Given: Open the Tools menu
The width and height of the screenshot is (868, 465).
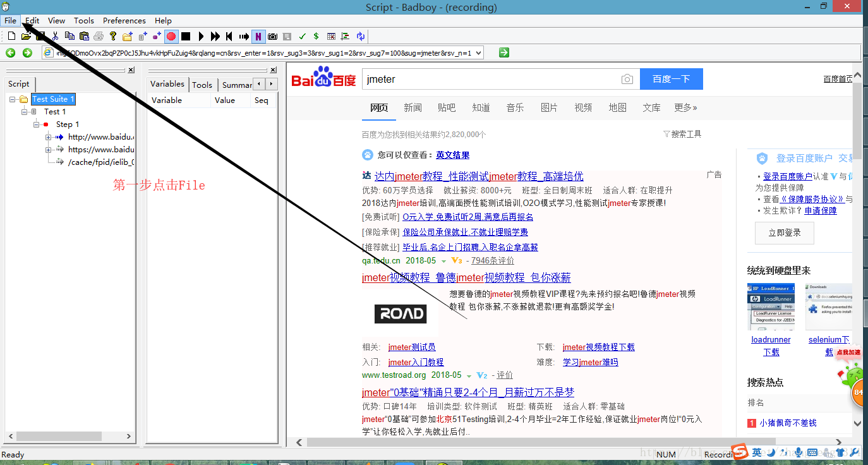Looking at the screenshot, I should (x=84, y=20).
